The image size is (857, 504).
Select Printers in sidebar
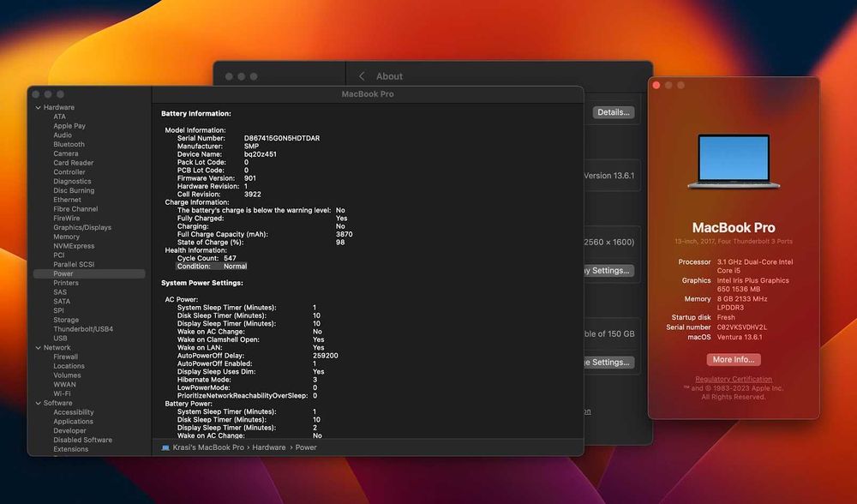click(66, 283)
